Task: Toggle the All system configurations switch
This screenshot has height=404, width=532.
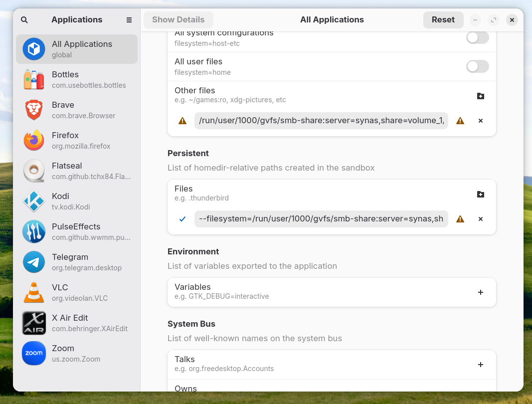Action: [477, 37]
